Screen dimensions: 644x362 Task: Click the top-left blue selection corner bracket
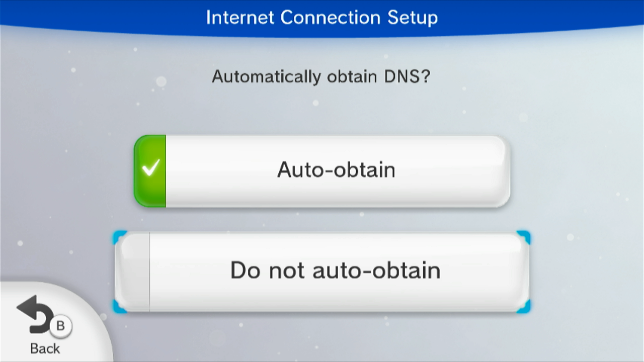point(120,237)
